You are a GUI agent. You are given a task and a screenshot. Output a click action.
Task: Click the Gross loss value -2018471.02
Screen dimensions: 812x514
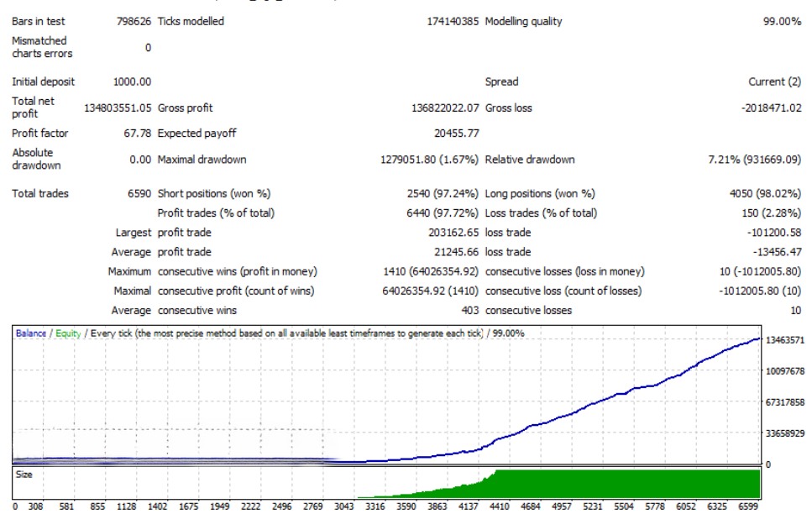pos(771,108)
